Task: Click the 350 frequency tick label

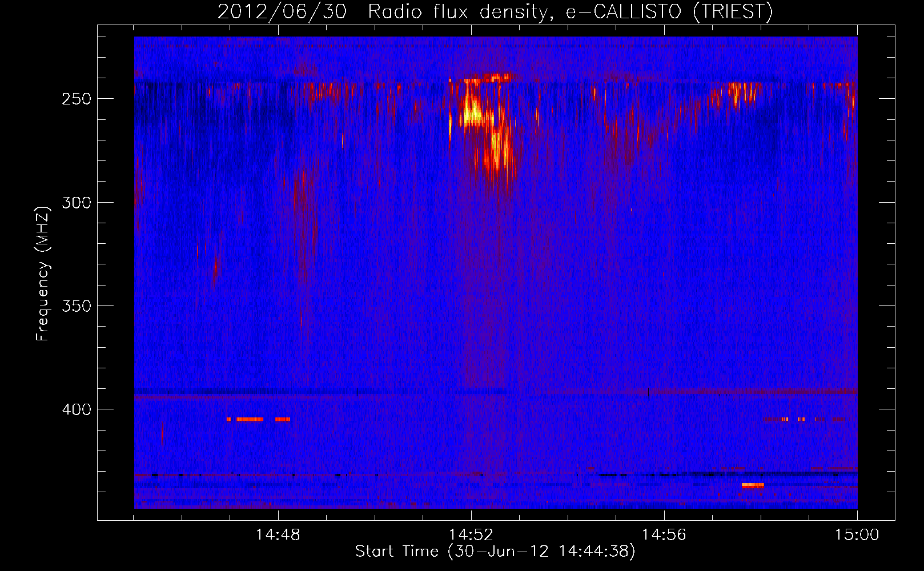Action: [x=77, y=306]
